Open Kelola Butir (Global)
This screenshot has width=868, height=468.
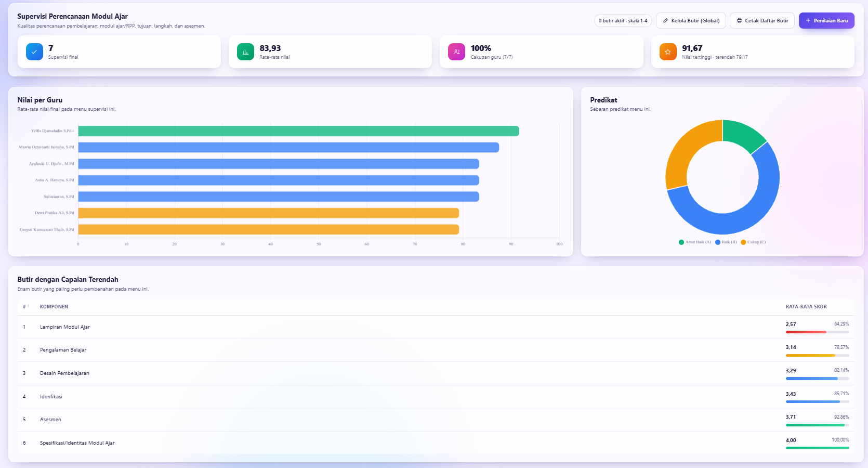[x=691, y=21]
